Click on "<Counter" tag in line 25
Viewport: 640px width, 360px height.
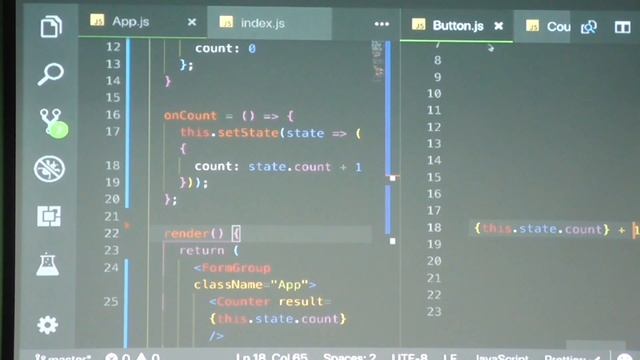[240, 302]
